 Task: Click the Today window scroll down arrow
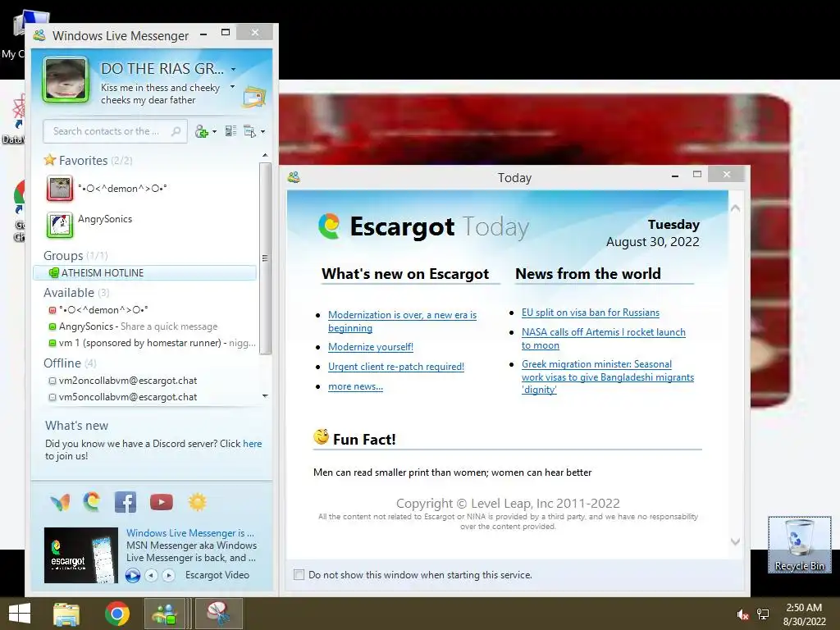pyautogui.click(x=735, y=541)
